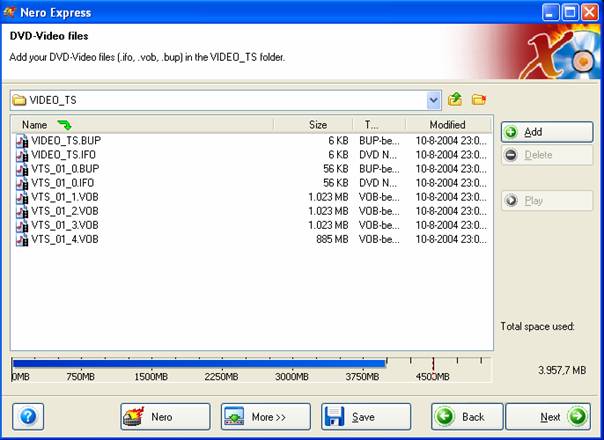604x440 pixels.
Task: Sort files by the Size column header
Action: [317, 125]
